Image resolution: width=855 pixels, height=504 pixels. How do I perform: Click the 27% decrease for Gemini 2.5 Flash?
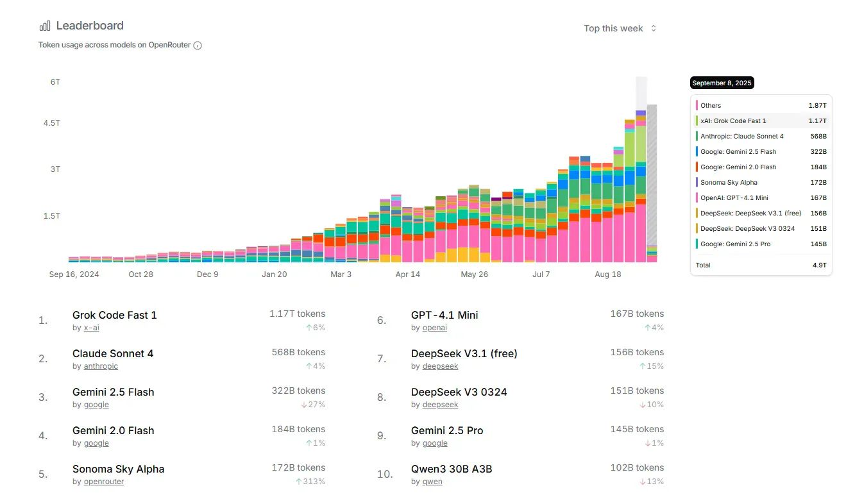[x=313, y=405]
